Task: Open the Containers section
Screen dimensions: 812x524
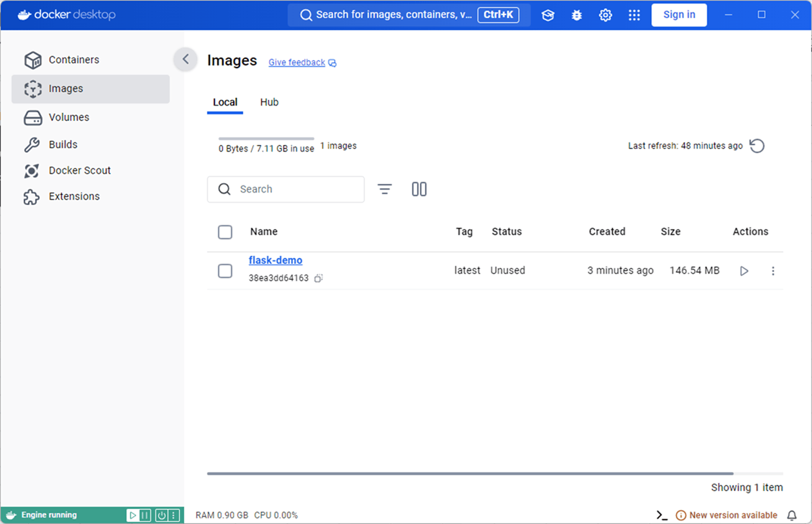Action: (x=73, y=60)
